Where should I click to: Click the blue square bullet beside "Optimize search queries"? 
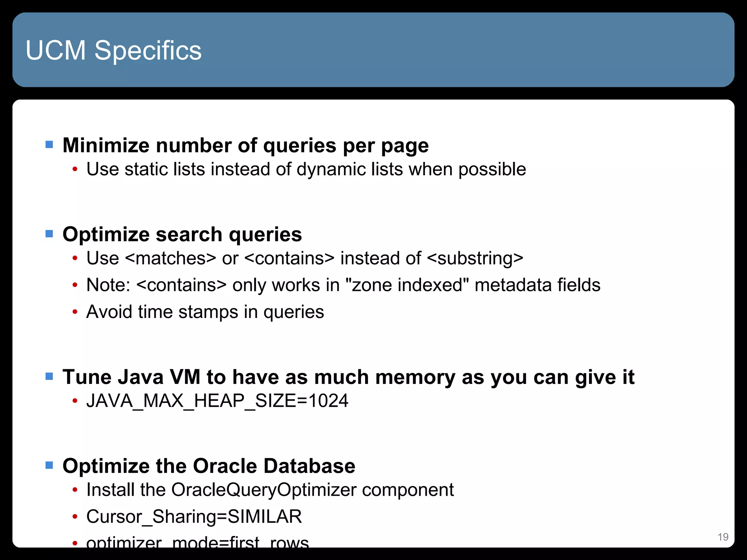tap(49, 234)
